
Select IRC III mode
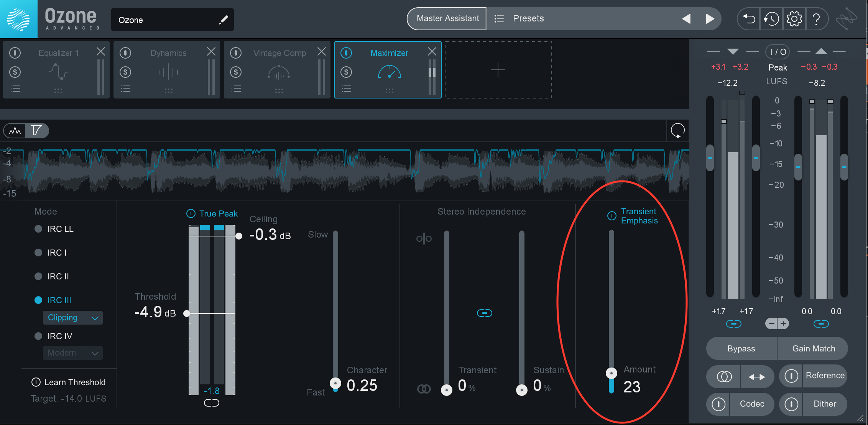pyautogui.click(x=53, y=300)
